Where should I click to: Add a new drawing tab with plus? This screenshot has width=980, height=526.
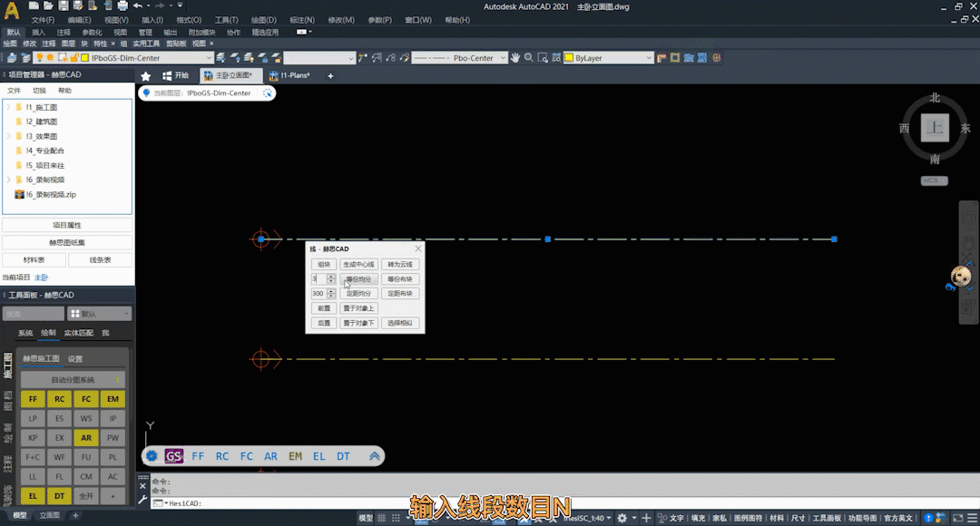coord(330,75)
